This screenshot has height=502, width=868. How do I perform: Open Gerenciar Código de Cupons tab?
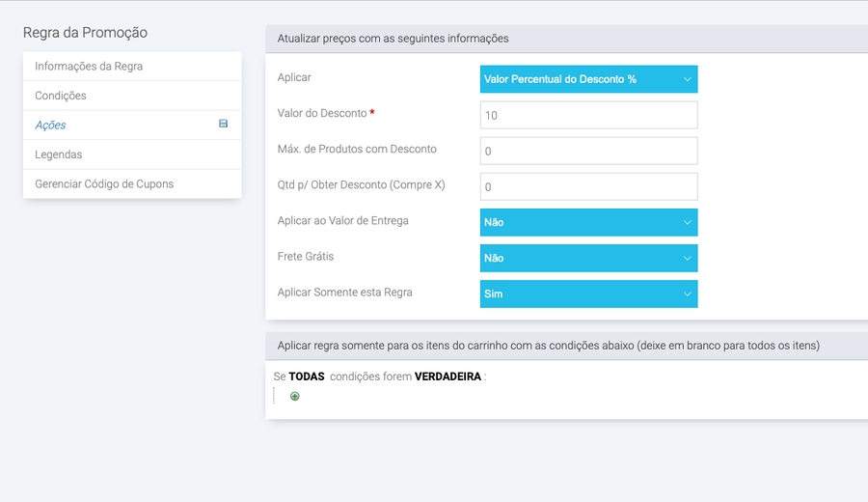pos(104,183)
